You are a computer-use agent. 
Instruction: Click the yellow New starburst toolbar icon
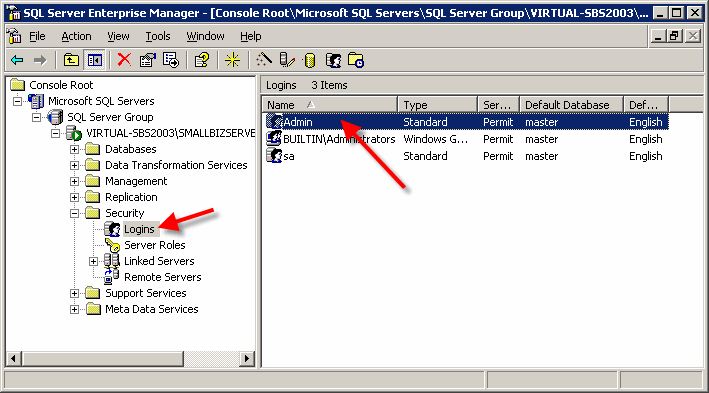(232, 60)
